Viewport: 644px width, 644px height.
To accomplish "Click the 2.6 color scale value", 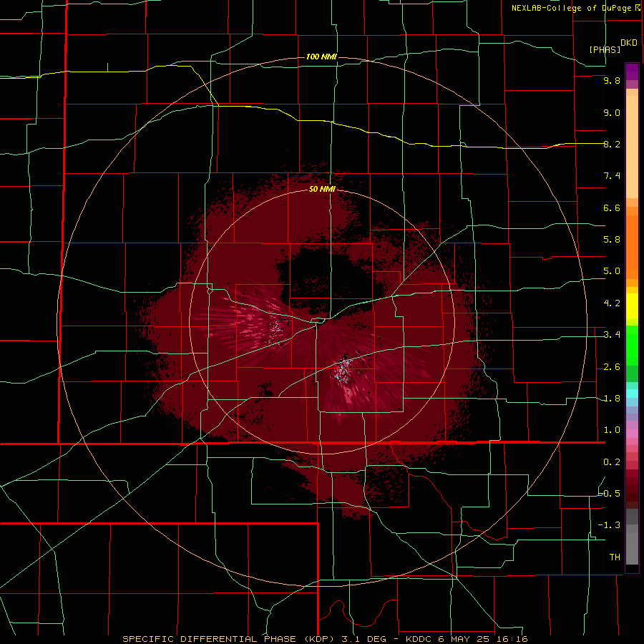I will [x=612, y=366].
